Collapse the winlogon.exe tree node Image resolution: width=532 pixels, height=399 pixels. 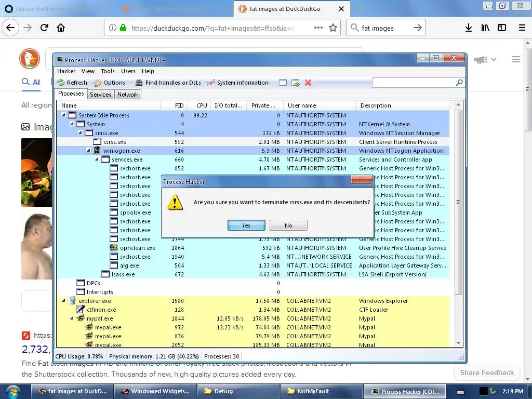point(88,150)
